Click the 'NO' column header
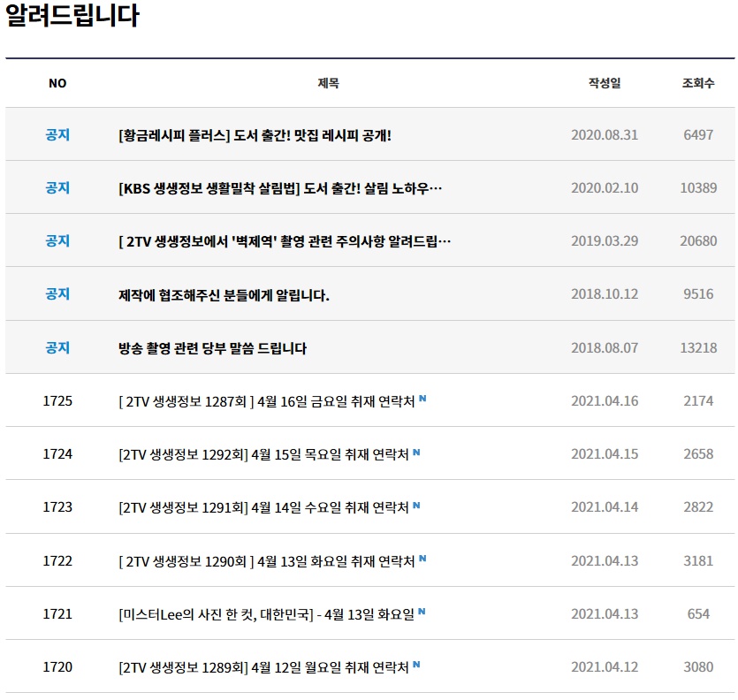This screenshot has height=700, width=738. [x=57, y=83]
